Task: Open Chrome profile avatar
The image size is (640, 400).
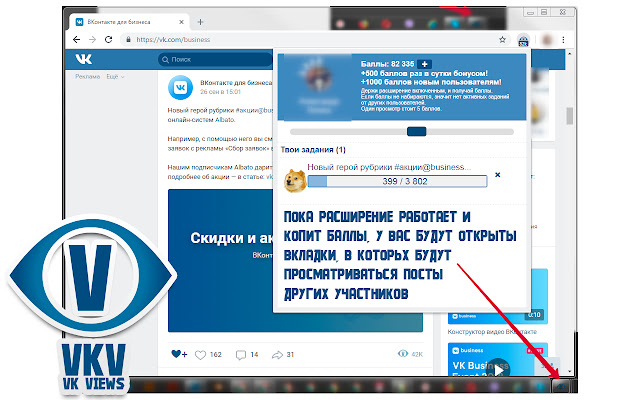Action: tap(547, 40)
